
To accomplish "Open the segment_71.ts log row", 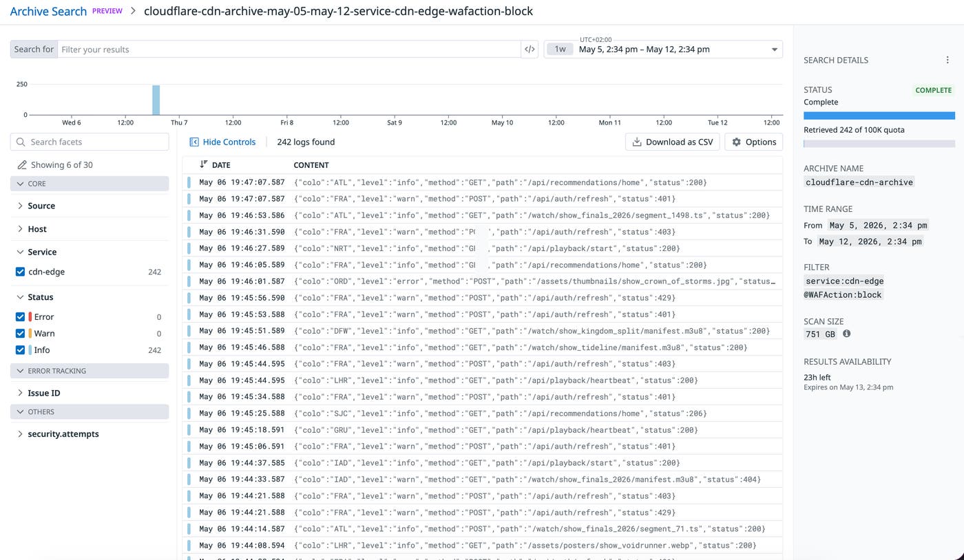I will [x=482, y=529].
